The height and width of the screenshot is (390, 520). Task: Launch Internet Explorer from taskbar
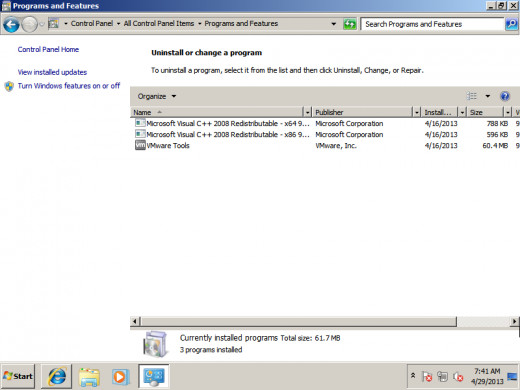click(57, 377)
